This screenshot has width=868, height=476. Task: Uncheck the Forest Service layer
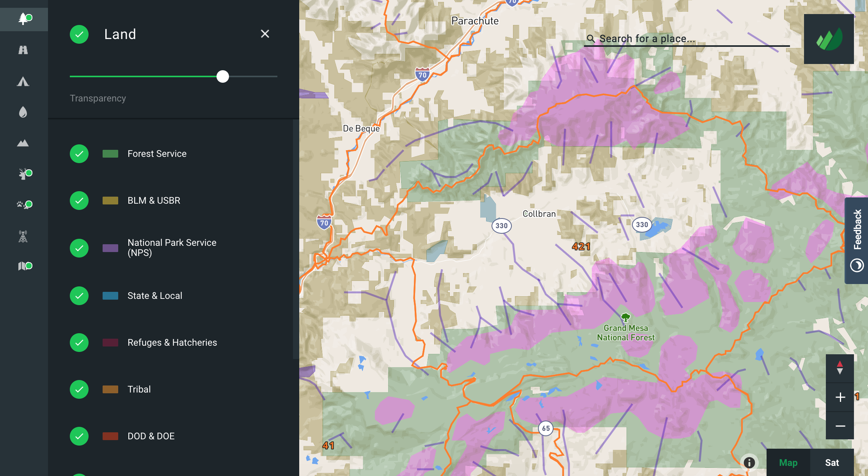click(79, 154)
